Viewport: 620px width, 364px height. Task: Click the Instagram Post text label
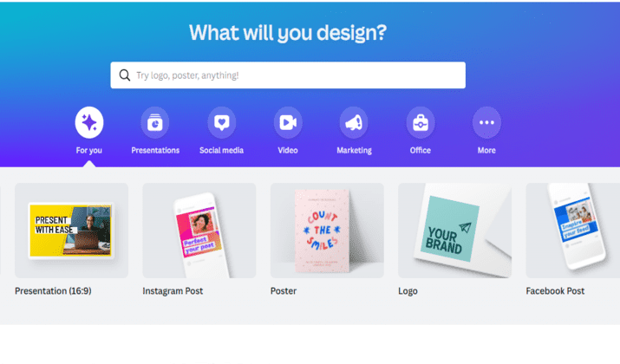(x=173, y=291)
